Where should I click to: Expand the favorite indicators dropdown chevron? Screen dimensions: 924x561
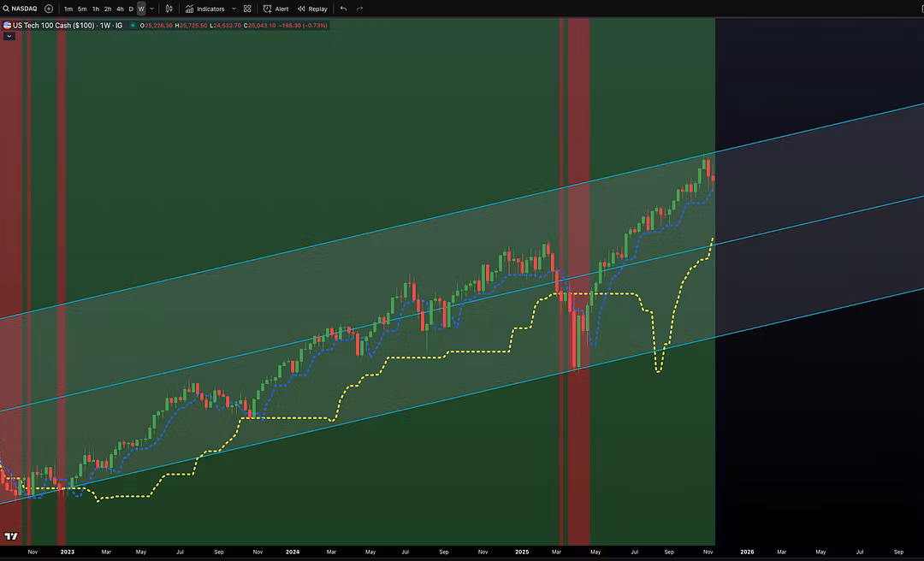234,9
